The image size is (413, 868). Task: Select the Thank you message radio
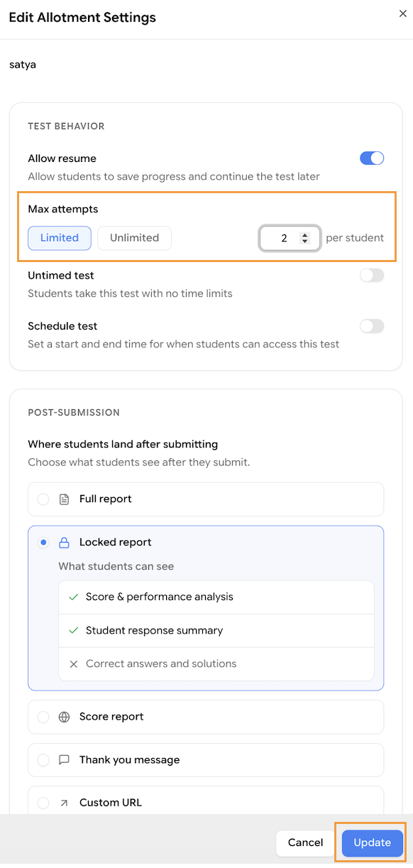click(x=43, y=760)
